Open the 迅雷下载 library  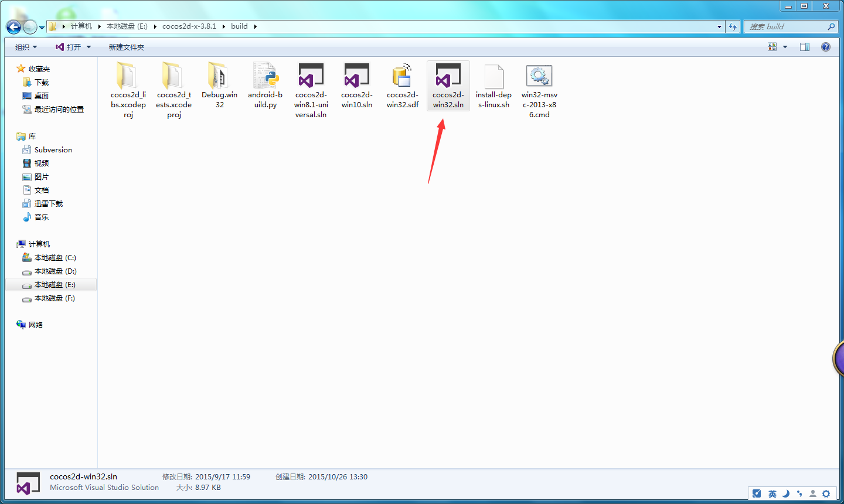click(x=49, y=203)
